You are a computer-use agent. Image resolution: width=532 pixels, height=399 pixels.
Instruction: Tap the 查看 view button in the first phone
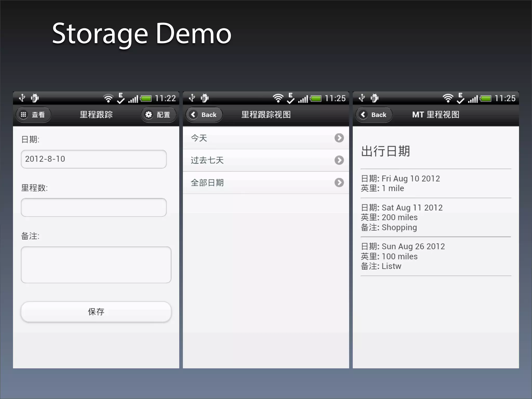tap(34, 115)
